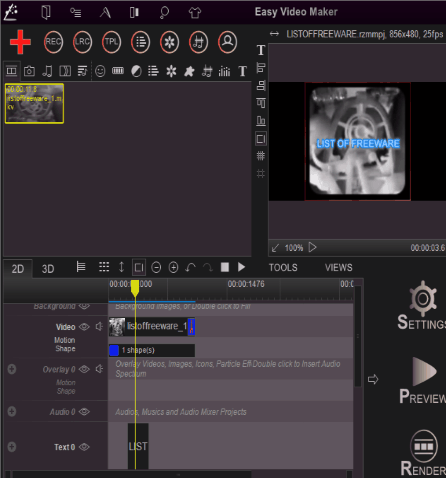The height and width of the screenshot is (478, 446).
Task: Start recording with the REC button
Action: click(x=53, y=42)
